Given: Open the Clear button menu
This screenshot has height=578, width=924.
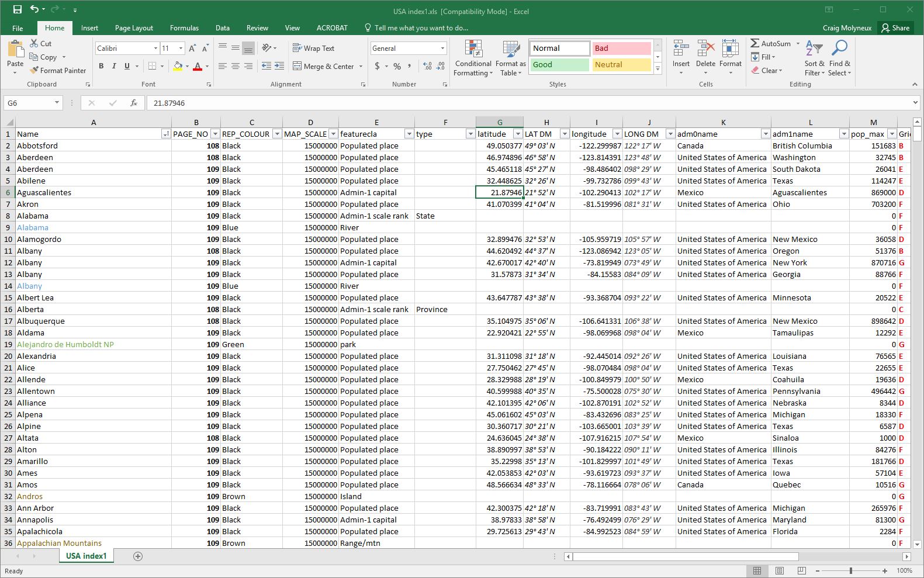Looking at the screenshot, I should coord(767,71).
